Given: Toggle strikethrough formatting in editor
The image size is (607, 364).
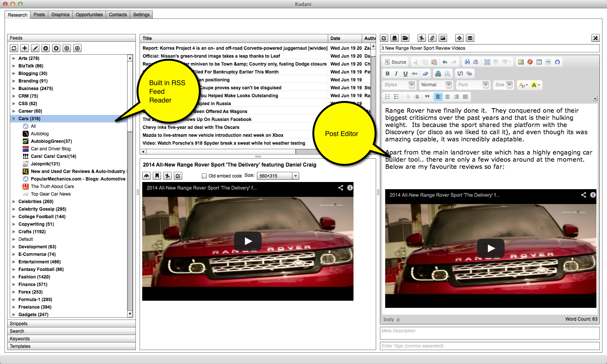Looking at the screenshot, I should coord(415,74).
